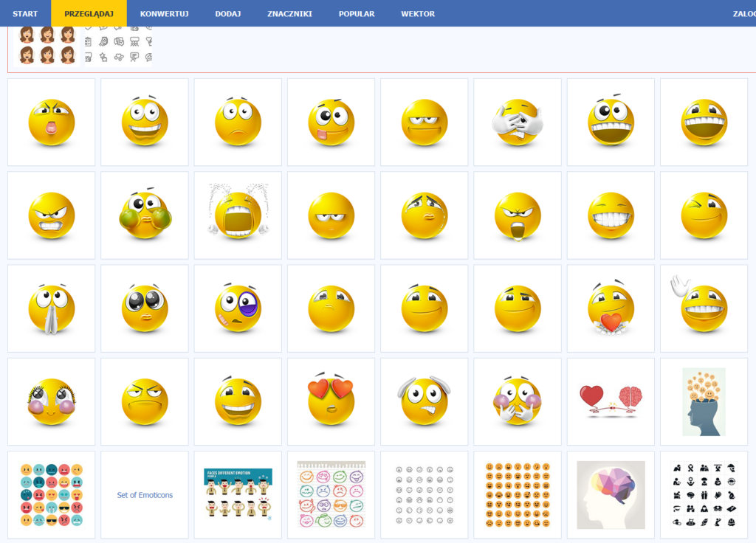The image size is (756, 543).
Task: Pick the crying wide-open mouth emoticon
Action: [238, 215]
